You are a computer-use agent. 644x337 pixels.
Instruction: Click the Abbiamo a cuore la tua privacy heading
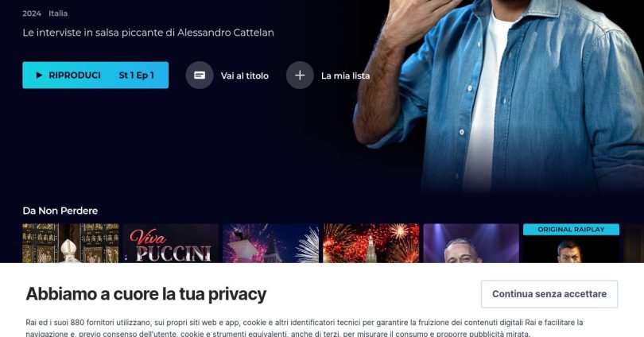(x=146, y=294)
